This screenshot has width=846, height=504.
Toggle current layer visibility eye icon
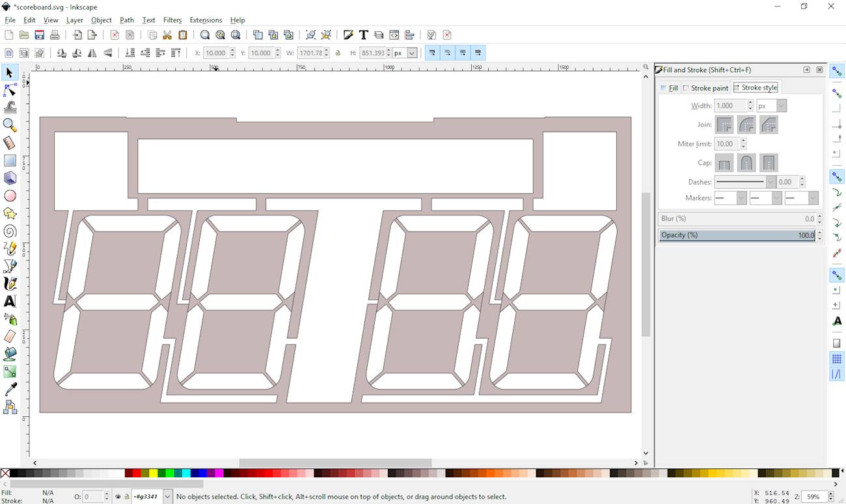tap(118, 497)
